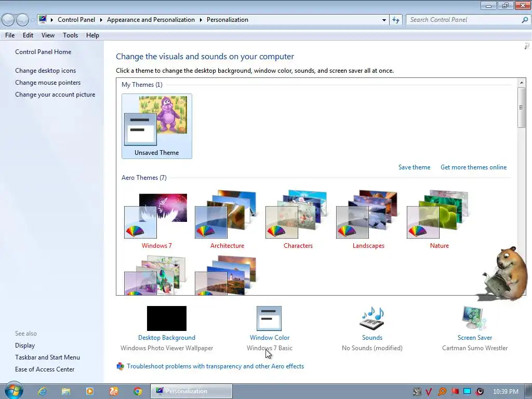Viewport: 532px width, 399px height.
Task: Click the orange magnifier tray icon
Action: (442, 392)
